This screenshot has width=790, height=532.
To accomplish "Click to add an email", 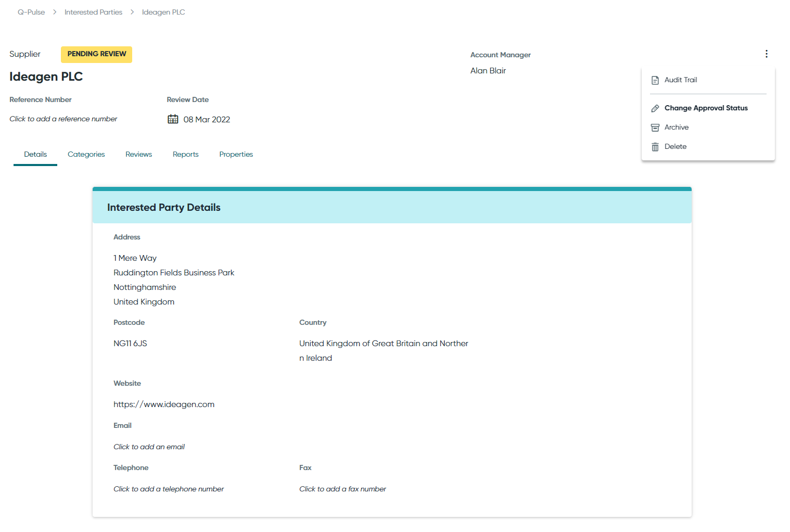I will [x=149, y=447].
